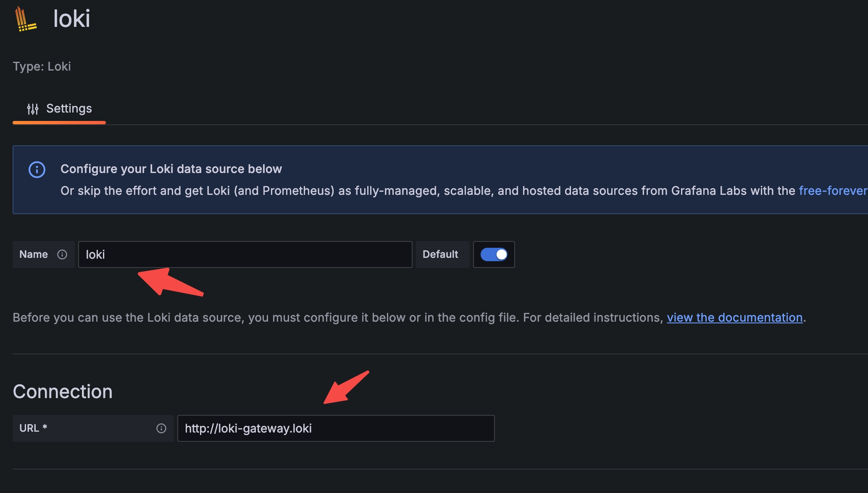Click the Name field label
Viewport: 868px width, 493px height.
click(33, 254)
